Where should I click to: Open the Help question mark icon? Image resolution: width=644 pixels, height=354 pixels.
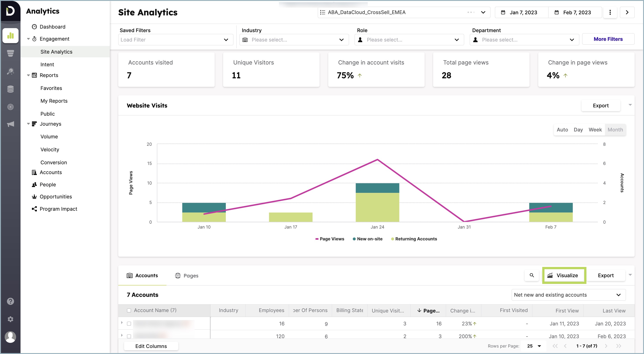point(10,301)
